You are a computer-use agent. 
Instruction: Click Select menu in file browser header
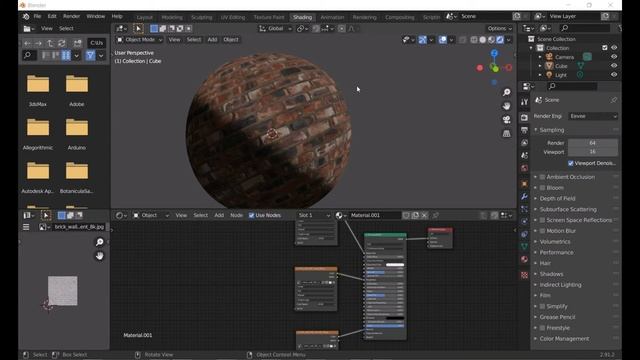pyautogui.click(x=66, y=29)
